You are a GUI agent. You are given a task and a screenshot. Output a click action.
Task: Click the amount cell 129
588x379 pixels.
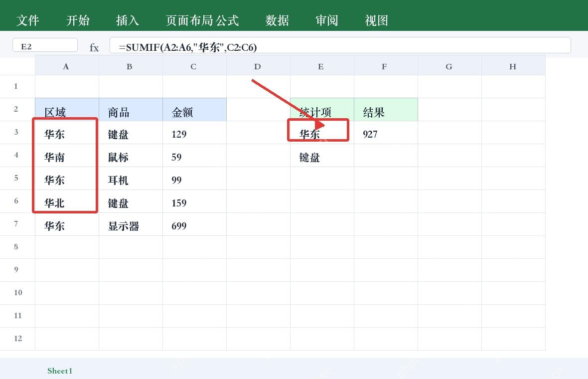pyautogui.click(x=195, y=133)
